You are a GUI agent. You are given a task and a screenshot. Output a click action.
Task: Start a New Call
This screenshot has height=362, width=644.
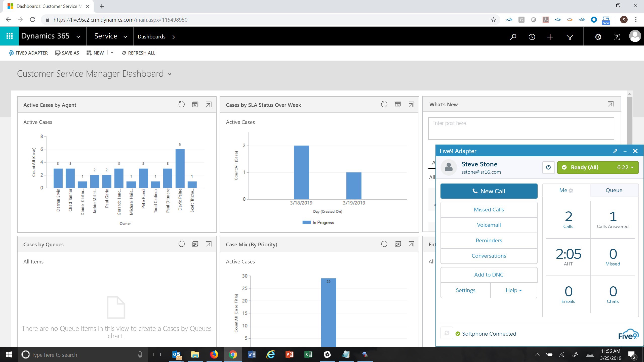tap(489, 191)
